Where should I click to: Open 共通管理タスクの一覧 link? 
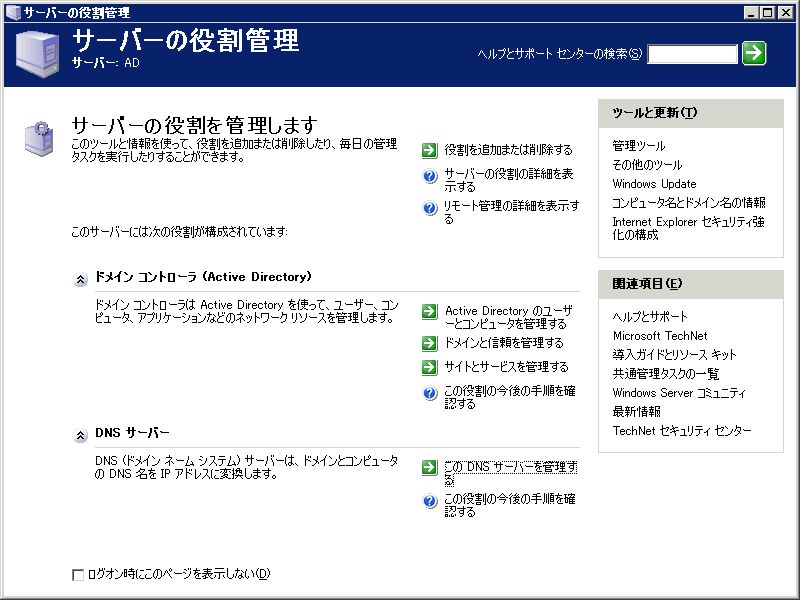[666, 373]
